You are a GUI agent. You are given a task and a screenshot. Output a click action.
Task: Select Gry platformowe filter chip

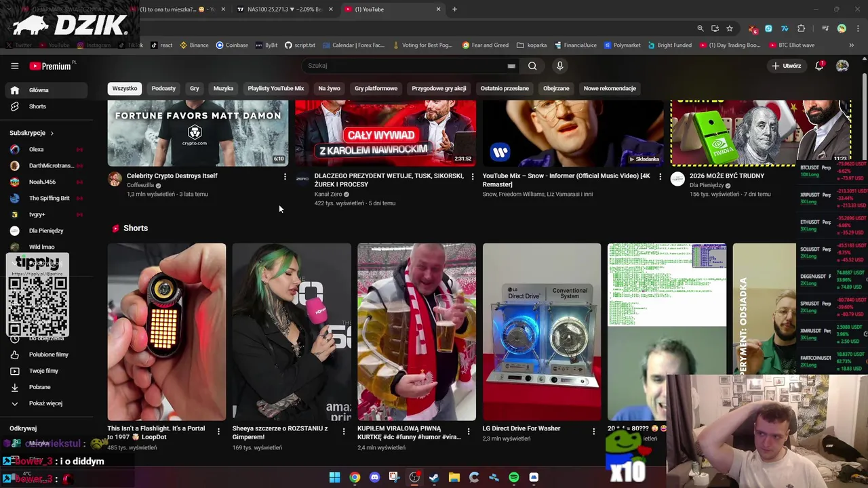click(376, 88)
